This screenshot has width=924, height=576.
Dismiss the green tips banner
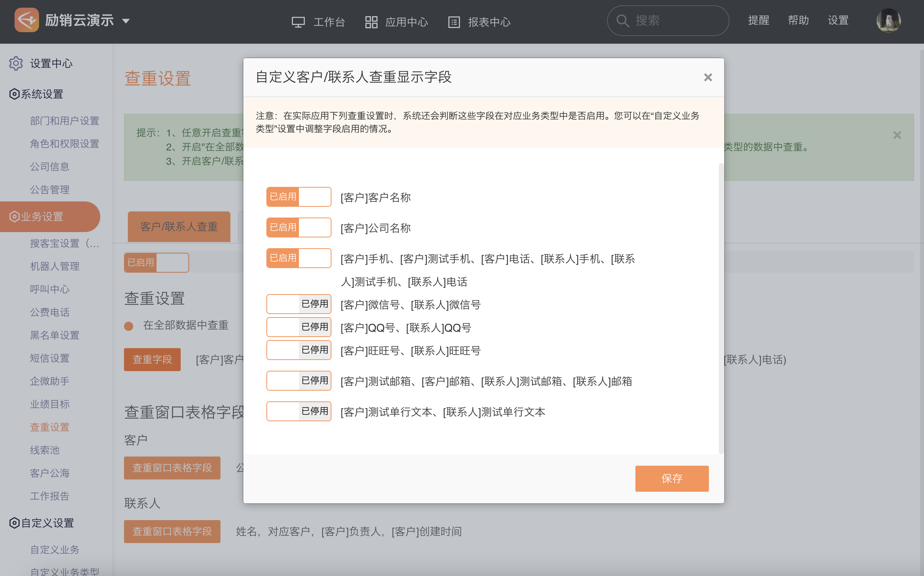[x=897, y=135]
